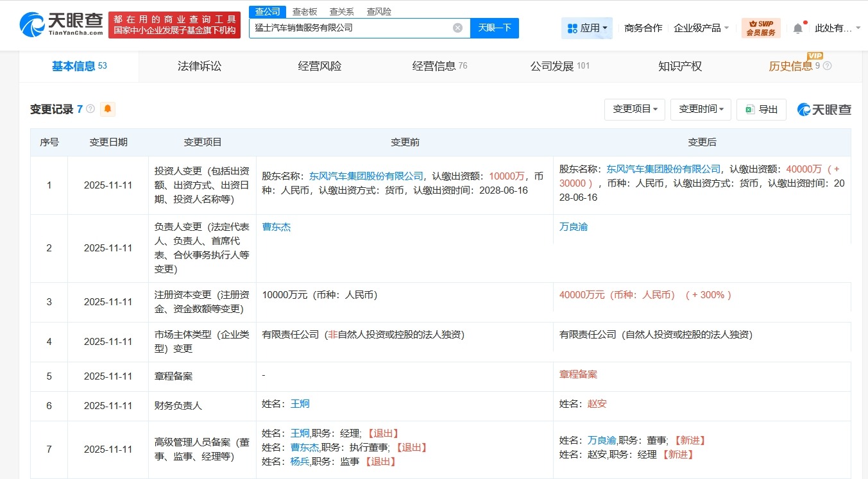868x479 pixels.
Task: Open the 变更项目 dropdown
Action: point(634,109)
